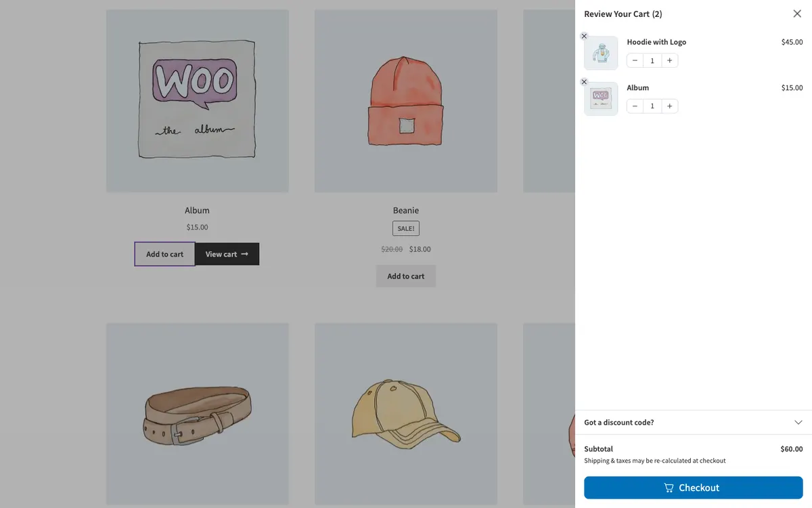Edit the Hoodie with Logo quantity field
812x508 pixels.
(652, 60)
